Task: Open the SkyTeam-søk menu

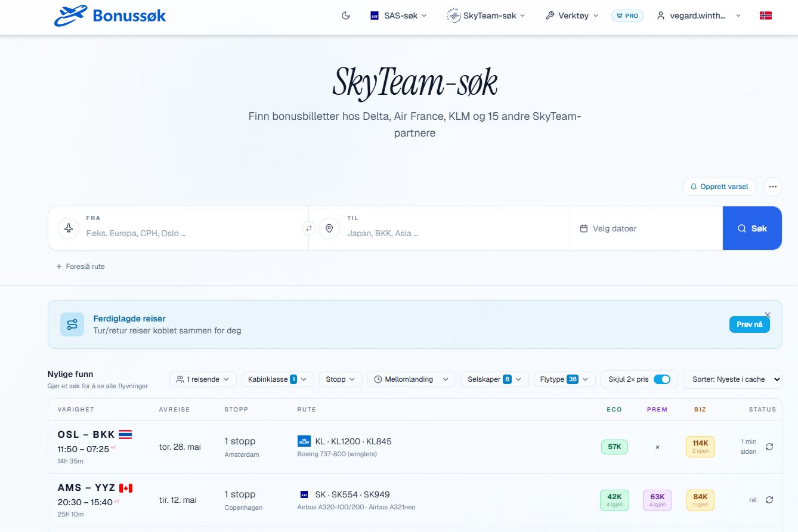Action: 486,16
